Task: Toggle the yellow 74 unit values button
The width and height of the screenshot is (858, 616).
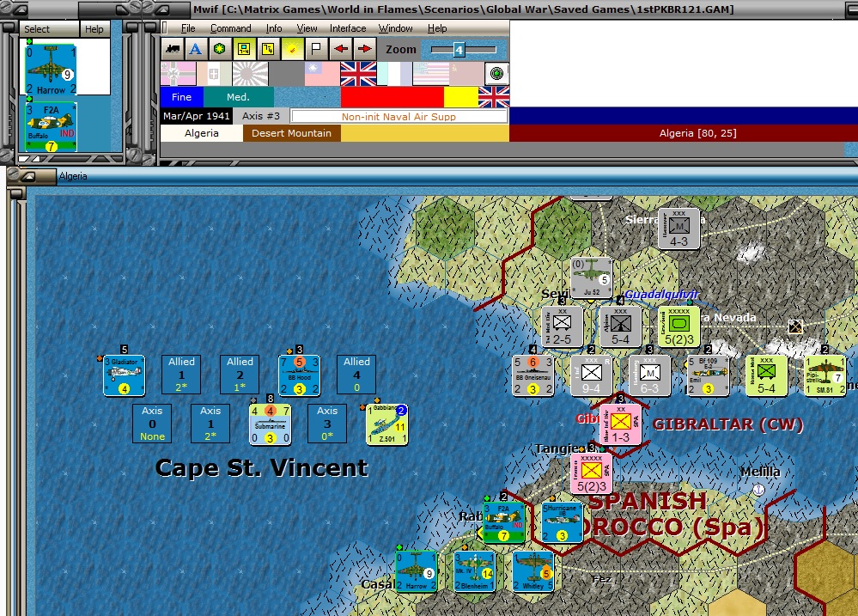Action: pyautogui.click(x=268, y=49)
